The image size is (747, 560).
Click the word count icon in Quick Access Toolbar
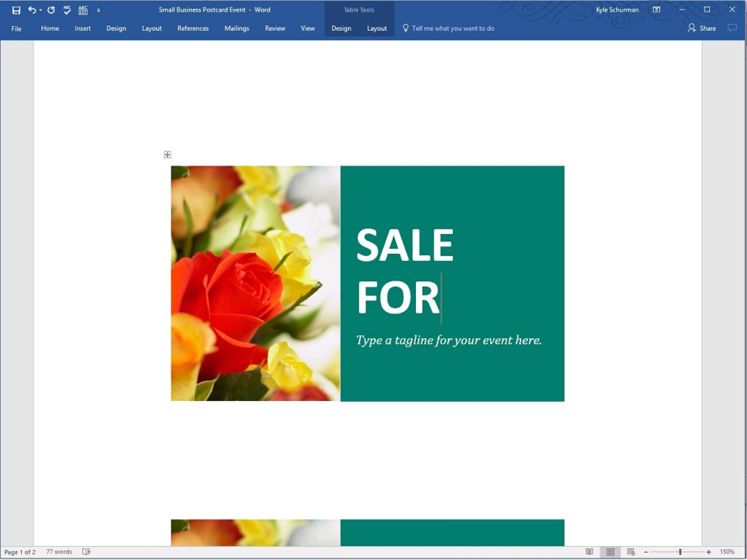pos(83,10)
